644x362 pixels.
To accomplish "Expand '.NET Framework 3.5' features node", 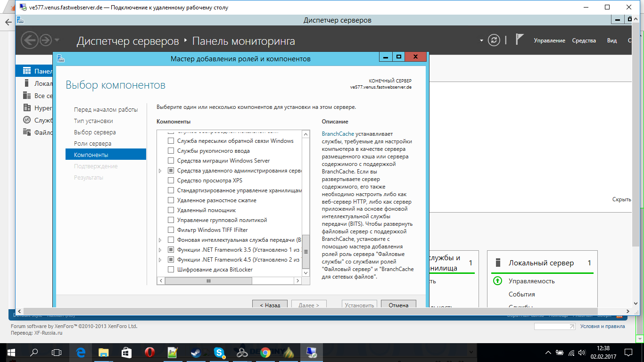I will (x=161, y=250).
